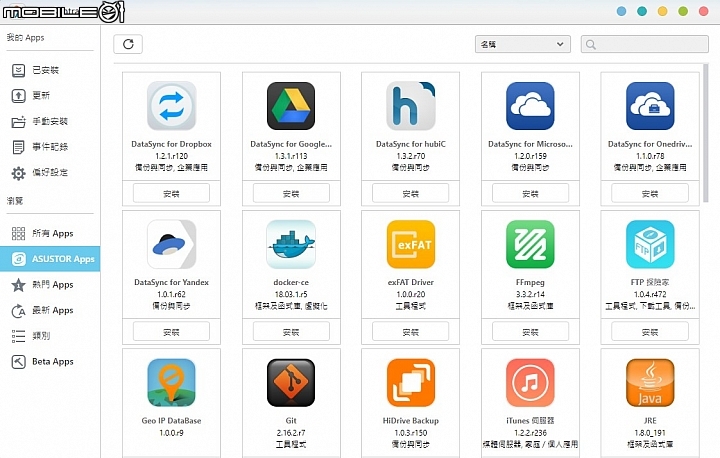720x458 pixels.
Task: Open the DataSync for Microsoft OneDrive icon
Action: 530,106
